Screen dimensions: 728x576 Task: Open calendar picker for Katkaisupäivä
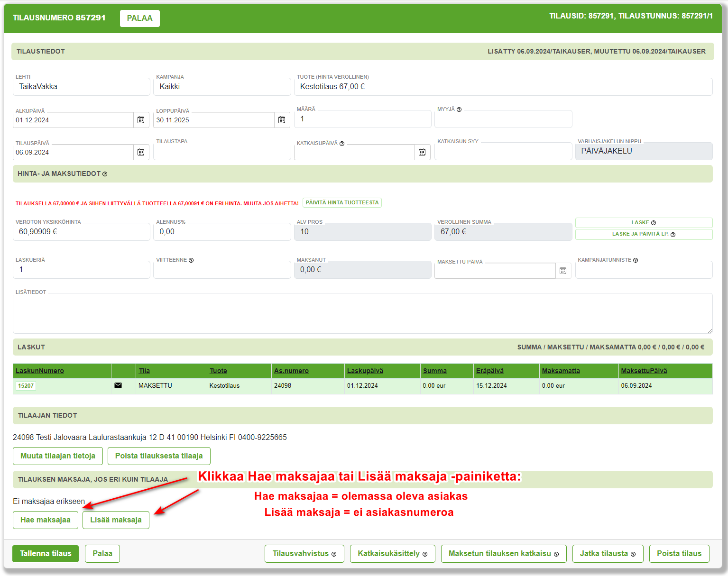(x=422, y=152)
